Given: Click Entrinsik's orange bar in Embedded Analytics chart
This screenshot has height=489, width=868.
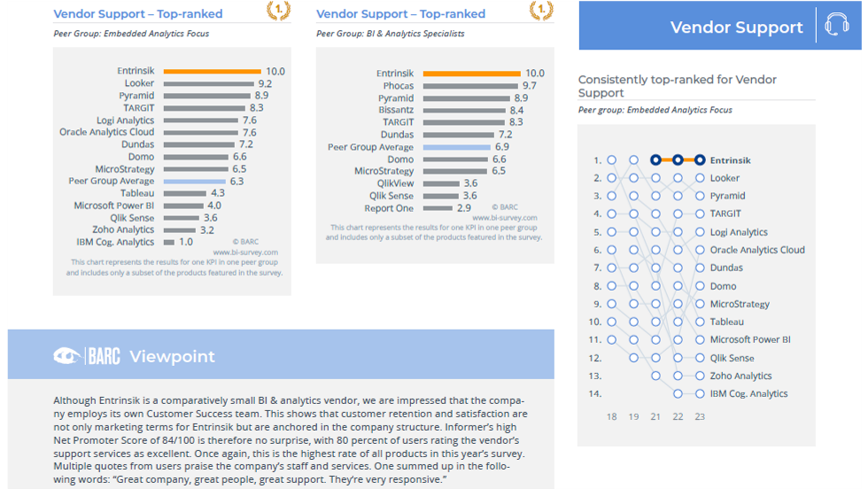Looking at the screenshot, I should click(211, 71).
